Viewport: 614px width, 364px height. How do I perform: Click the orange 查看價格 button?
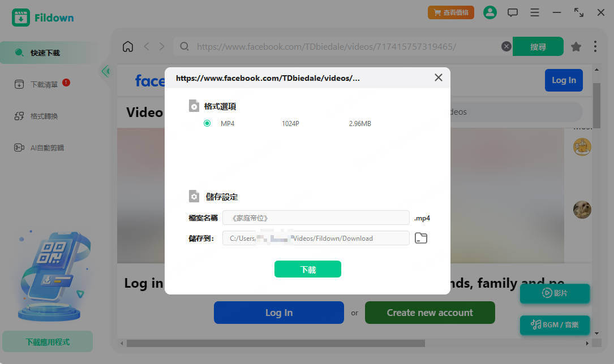450,12
